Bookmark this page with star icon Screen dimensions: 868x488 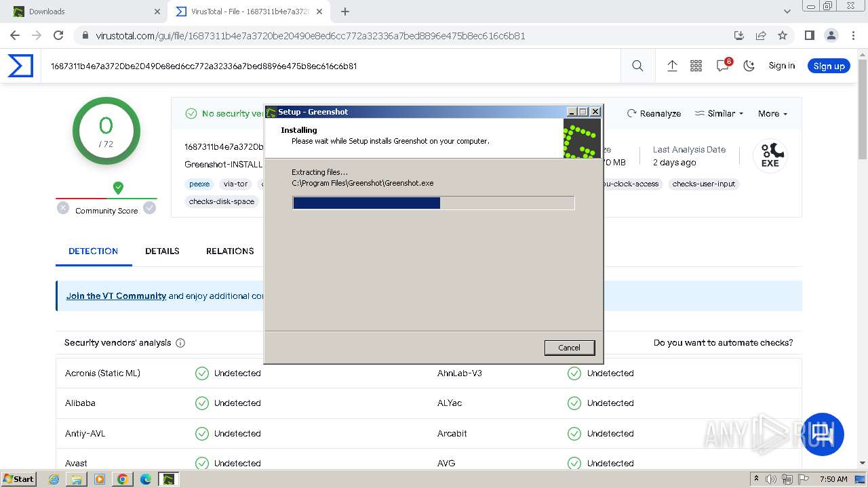(783, 35)
